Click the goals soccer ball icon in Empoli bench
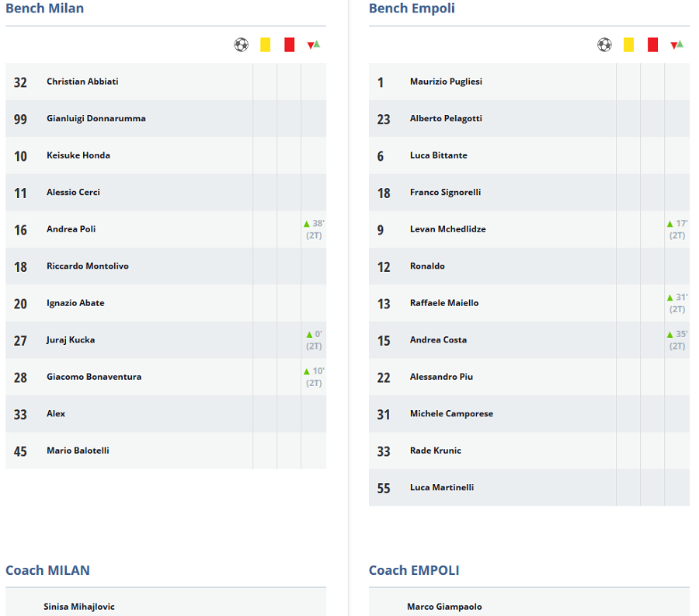The width and height of the screenshot is (699, 616). click(x=604, y=44)
